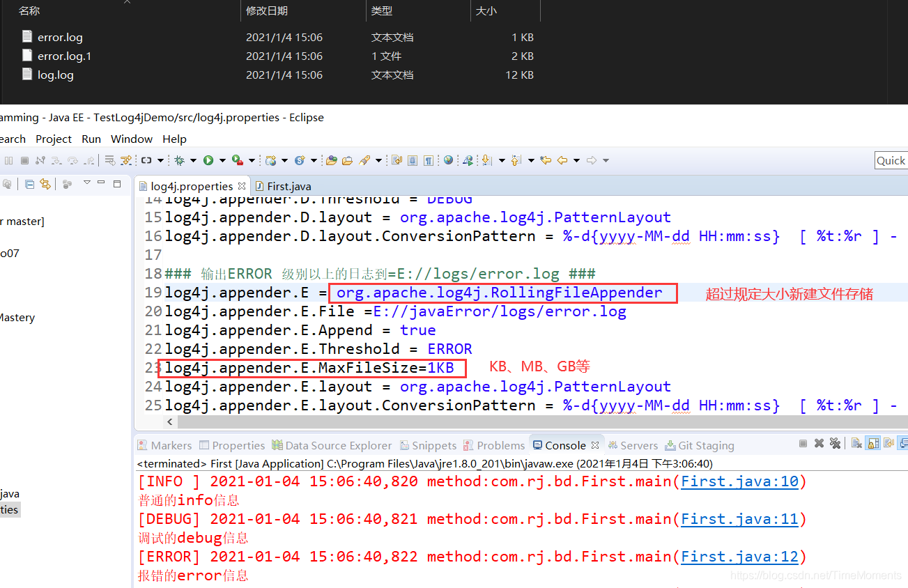Open the web browser globe icon
Viewport: 908px width, 588px height.
pos(448,160)
